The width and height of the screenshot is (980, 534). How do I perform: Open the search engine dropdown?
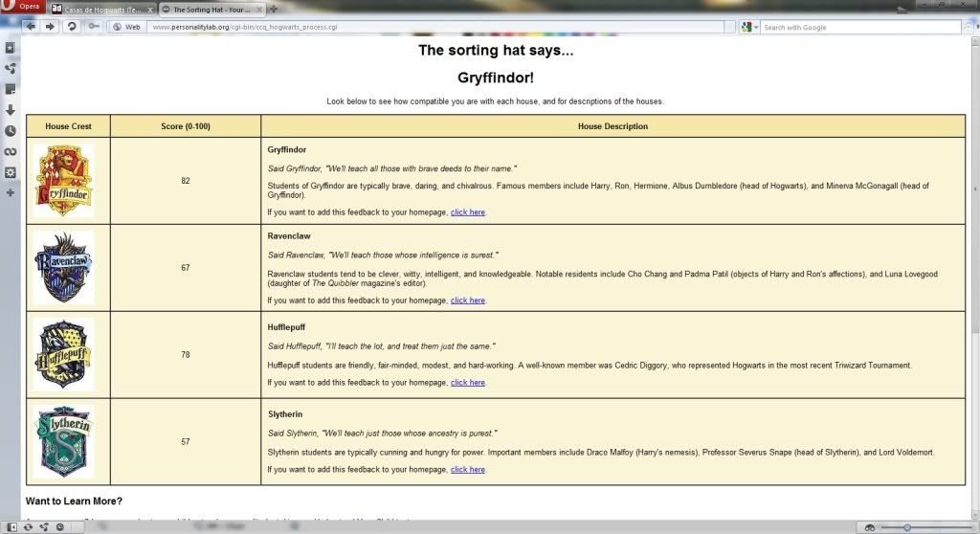749,27
